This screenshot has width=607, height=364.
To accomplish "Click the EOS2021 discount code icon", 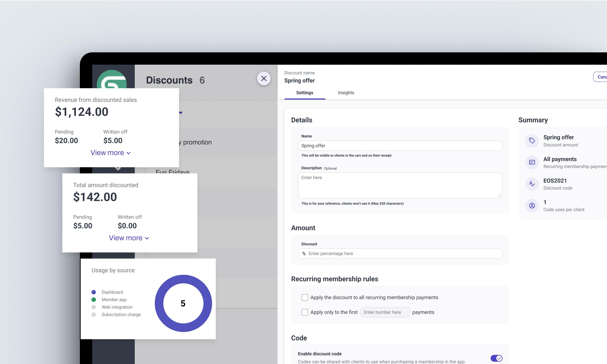I will pos(532,184).
